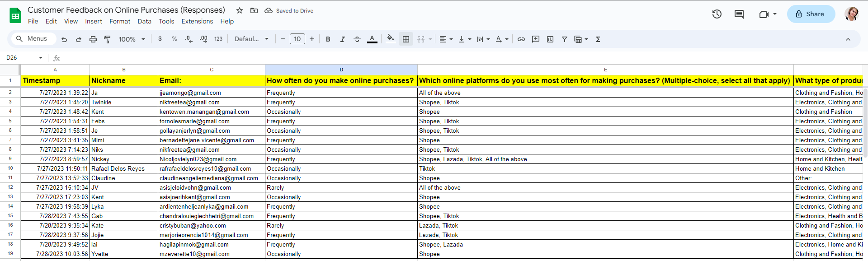Open the Extensions menu
Screen dimensions: 868x261
coord(197,21)
